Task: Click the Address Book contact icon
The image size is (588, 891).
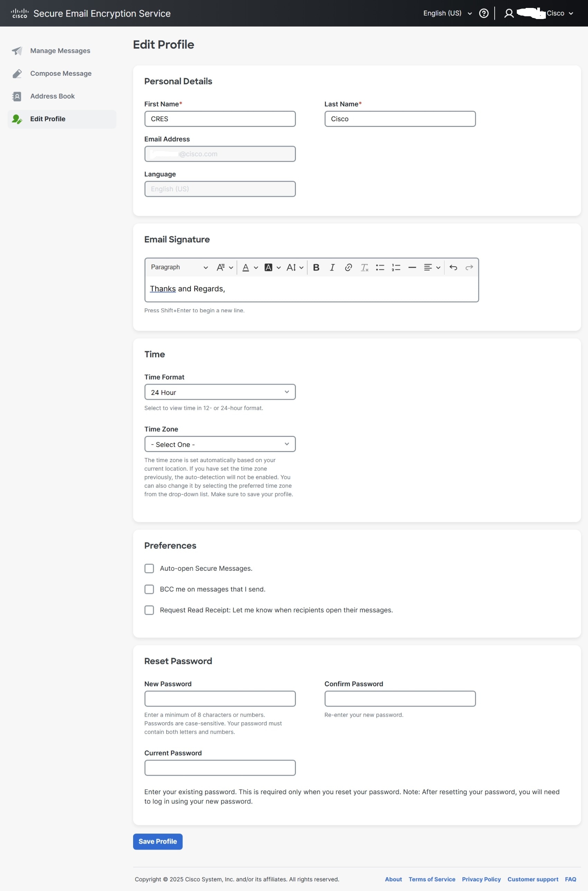Action: tap(17, 97)
